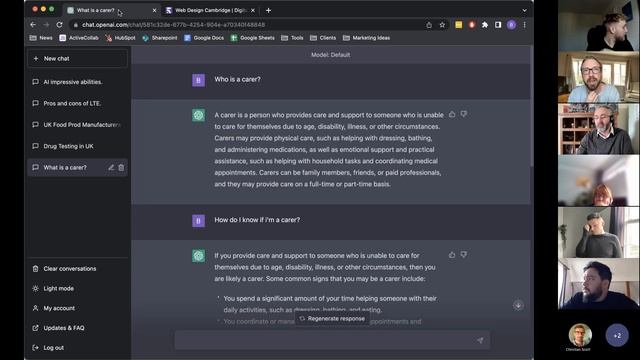Select 'What is a carer?' conversation in sidebar
This screenshot has width=640, height=360.
click(x=78, y=167)
